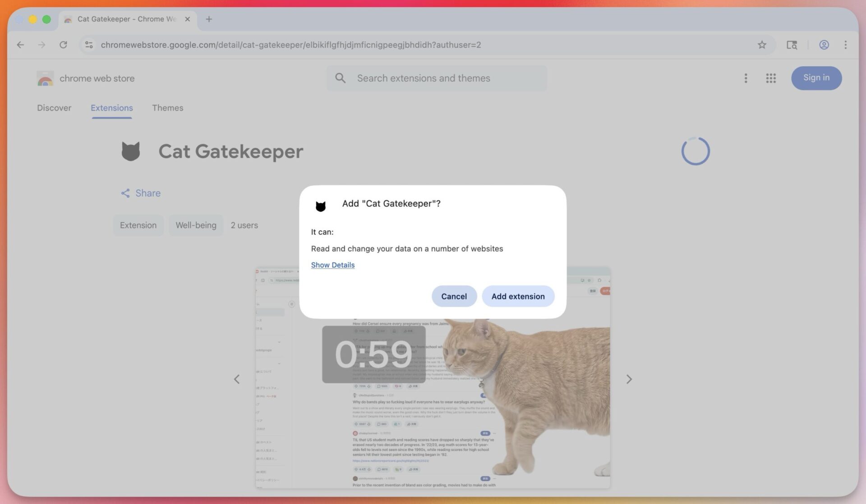Open the Chrome three-dot menu
Image resolution: width=866 pixels, height=504 pixels.
[845, 45]
